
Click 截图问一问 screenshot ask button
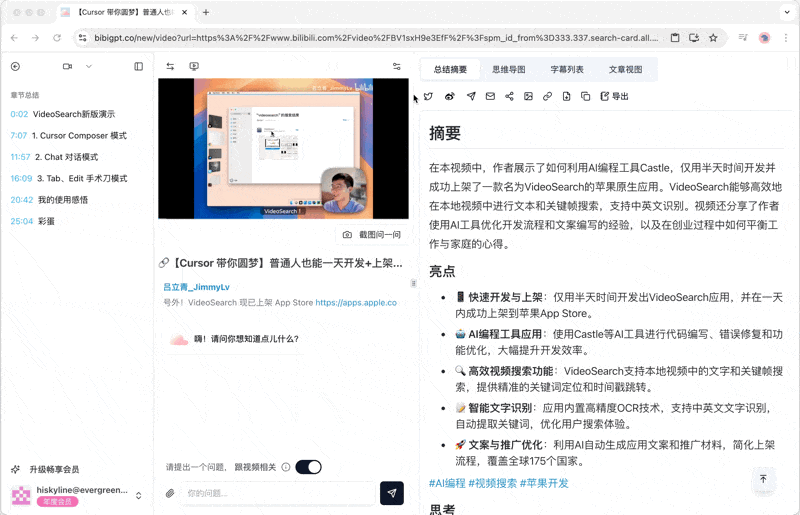(372, 234)
